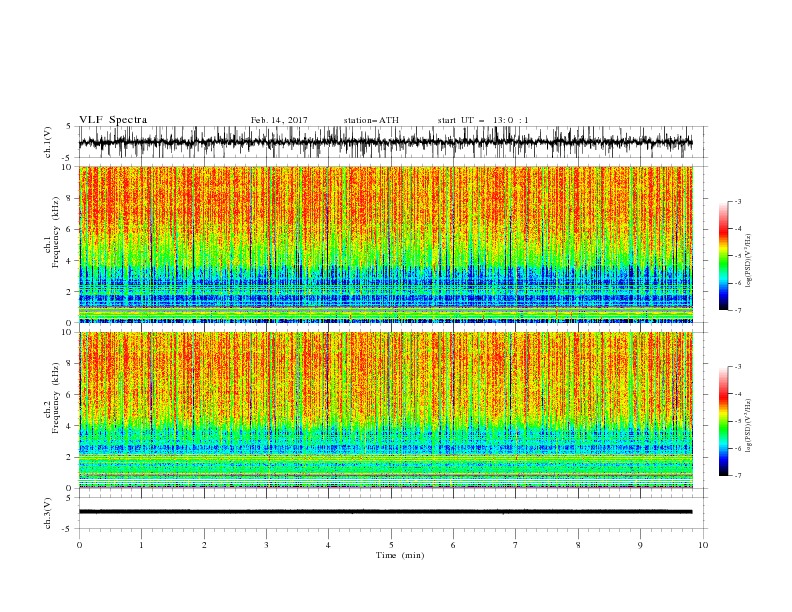Viewport: 792px width, 612px height.
Task: Click the "station=ATH" header label
Action: click(x=371, y=120)
